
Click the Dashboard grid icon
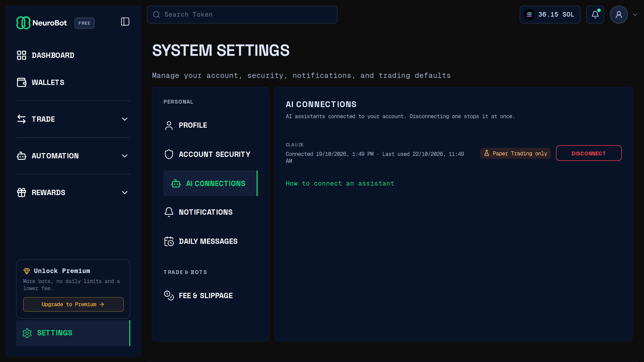click(x=21, y=55)
